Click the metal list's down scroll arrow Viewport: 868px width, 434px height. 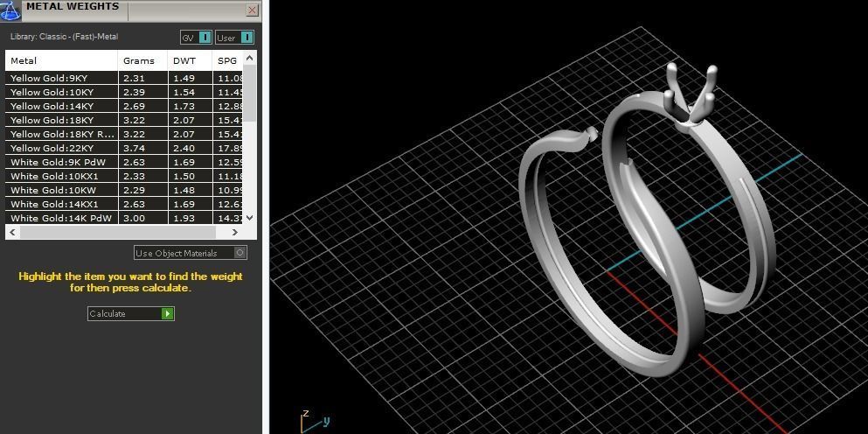click(x=250, y=218)
